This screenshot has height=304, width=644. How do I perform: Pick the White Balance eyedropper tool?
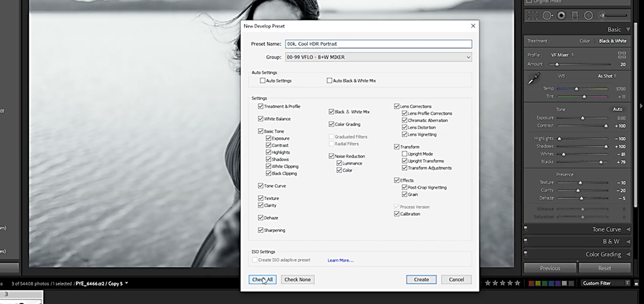coord(534,80)
